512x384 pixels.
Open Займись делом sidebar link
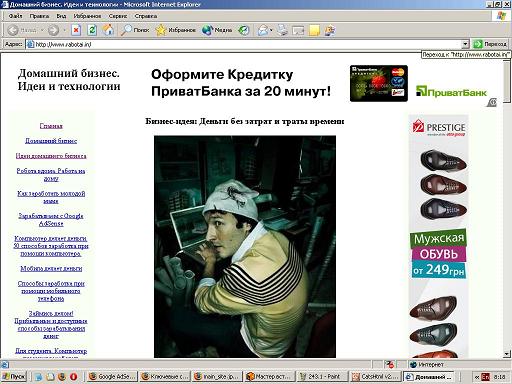51,325
